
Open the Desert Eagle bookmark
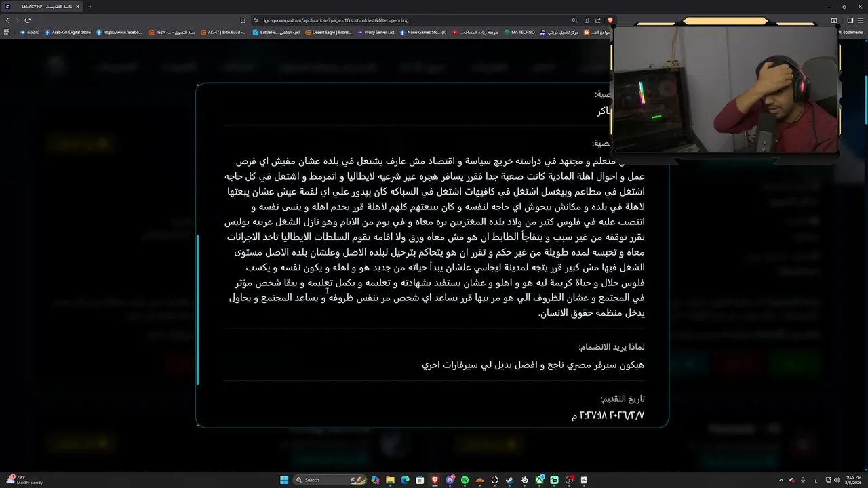pyautogui.click(x=328, y=32)
